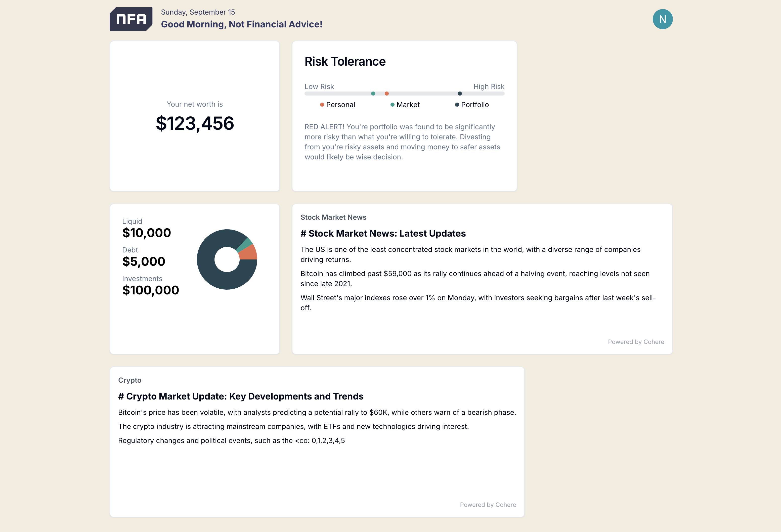Click the orange Personal legend dot
781x532 pixels.
click(322, 105)
